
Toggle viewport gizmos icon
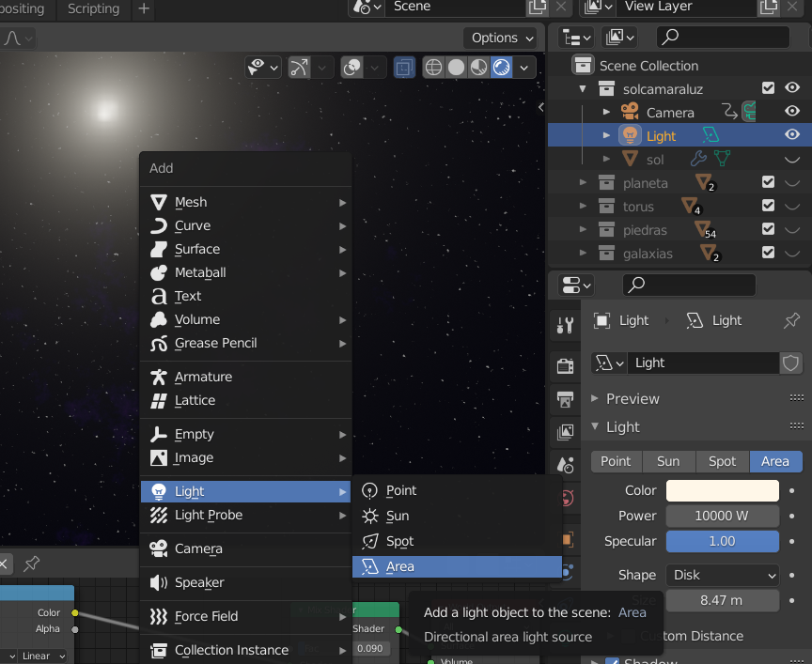tap(299, 68)
